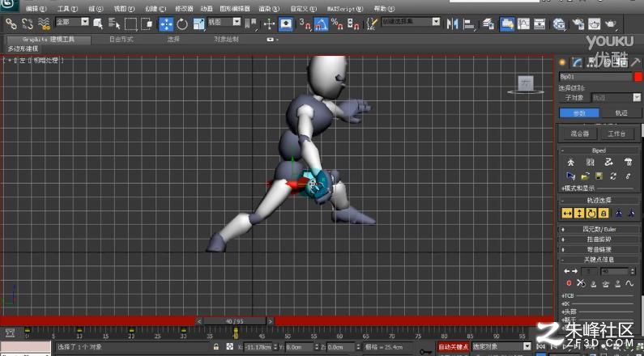
Task: Toggle Window/Crossing selection mode
Action: click(x=147, y=23)
